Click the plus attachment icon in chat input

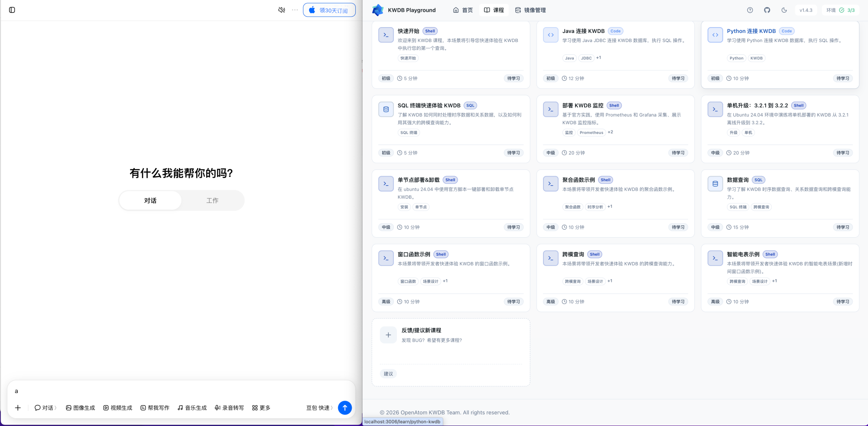(x=18, y=408)
